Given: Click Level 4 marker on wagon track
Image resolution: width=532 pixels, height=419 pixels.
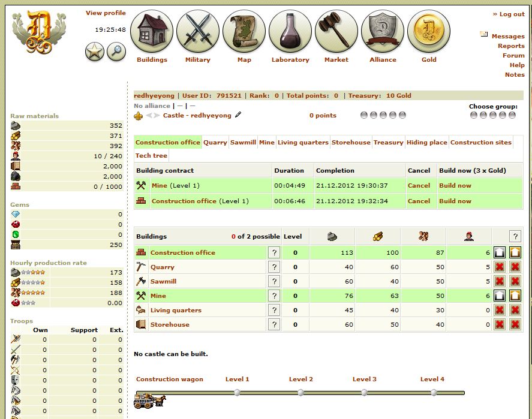Looking at the screenshot, I should tap(434, 393).
